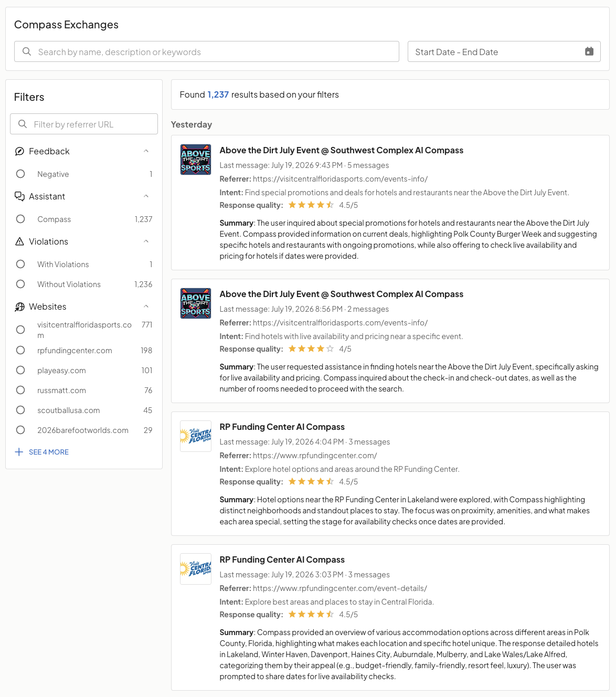Collapse the Violations filter section
Viewport: 616px width, 697px height.
(146, 241)
